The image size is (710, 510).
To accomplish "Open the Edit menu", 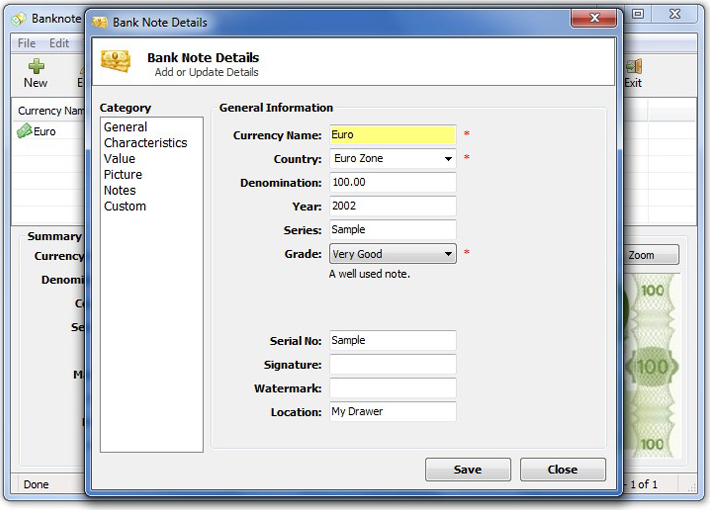I will click(60, 43).
